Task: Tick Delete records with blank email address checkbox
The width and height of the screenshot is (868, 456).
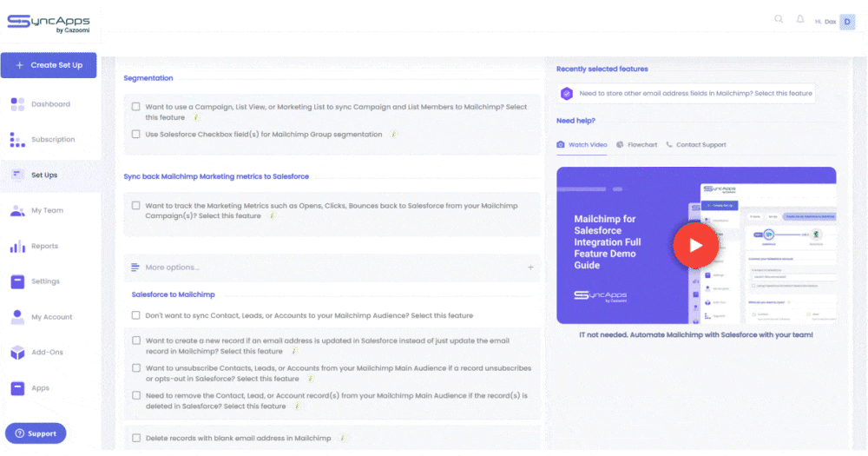Action: pos(136,439)
